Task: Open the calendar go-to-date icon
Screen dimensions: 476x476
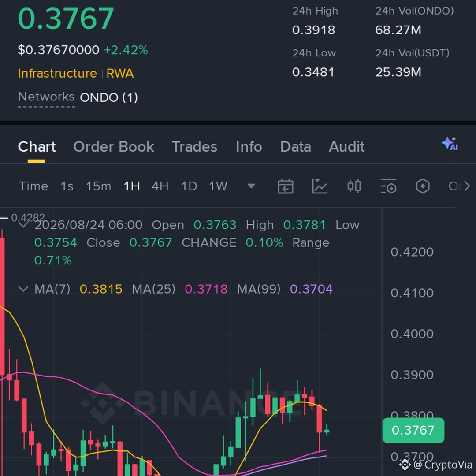Action: coord(285,186)
